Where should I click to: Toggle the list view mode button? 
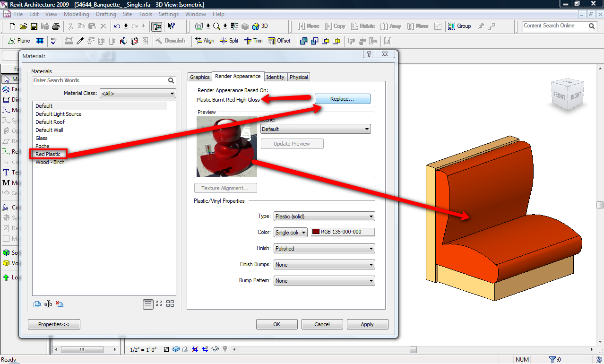point(148,304)
